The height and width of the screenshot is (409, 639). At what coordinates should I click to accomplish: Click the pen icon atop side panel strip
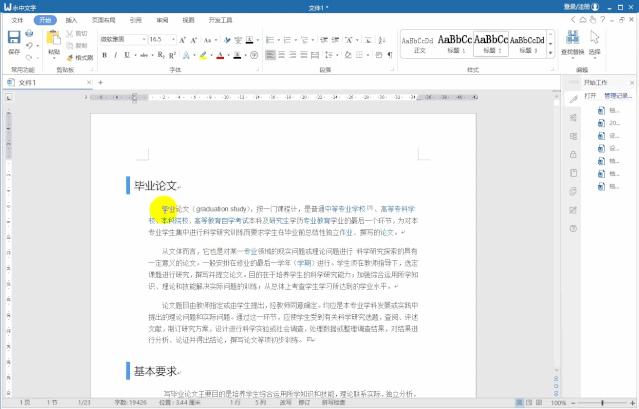click(x=573, y=99)
